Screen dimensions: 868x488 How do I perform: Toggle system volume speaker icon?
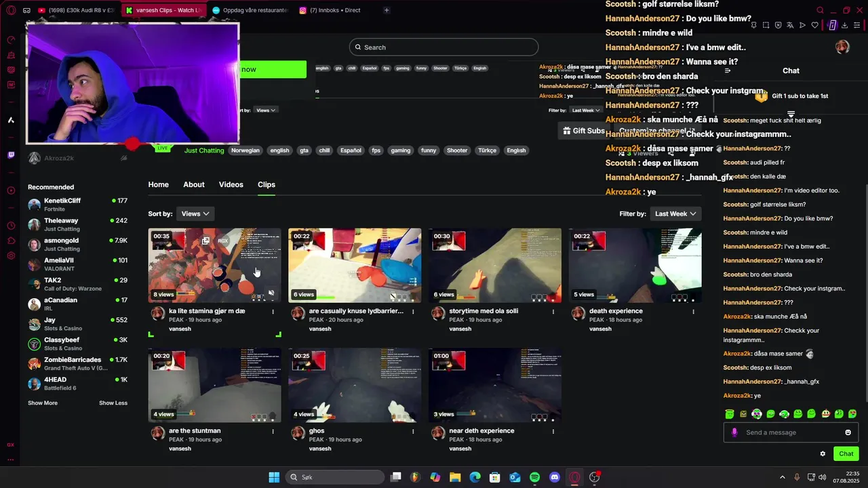pyautogui.click(x=823, y=477)
